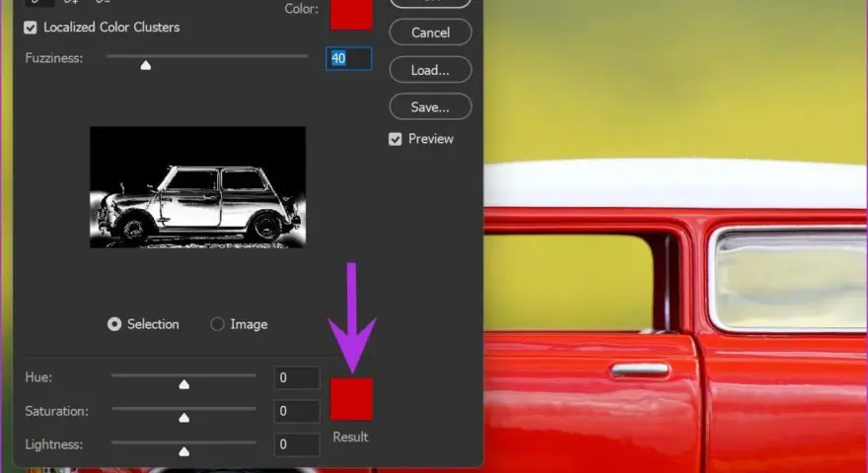Uncheck the Preview checkbox
This screenshot has height=473, width=868.
coord(395,139)
